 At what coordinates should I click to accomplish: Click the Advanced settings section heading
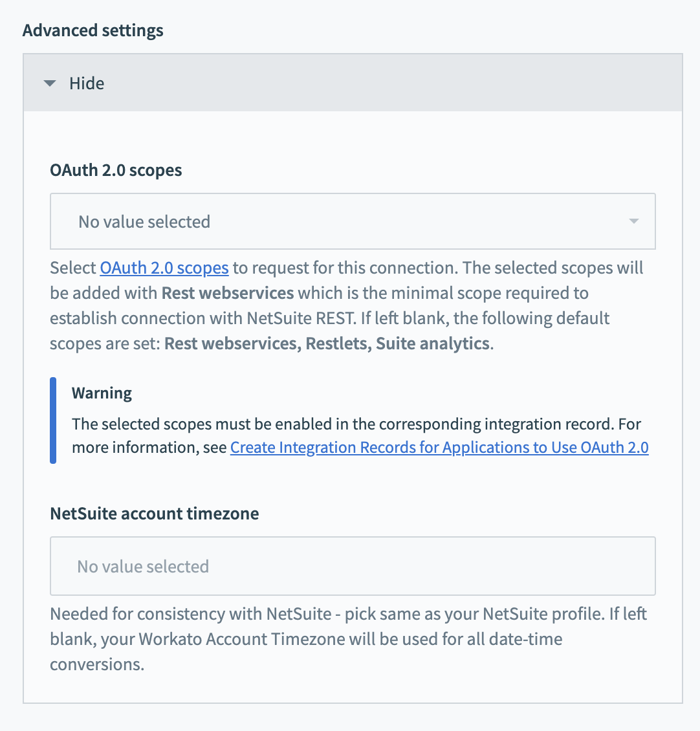click(93, 30)
